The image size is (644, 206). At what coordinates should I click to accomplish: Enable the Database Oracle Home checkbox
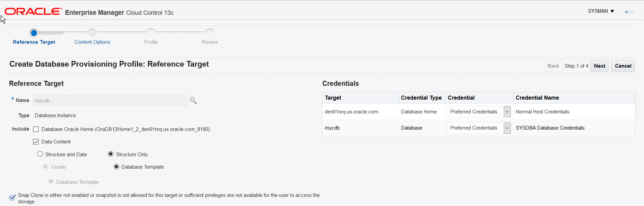[x=36, y=129]
